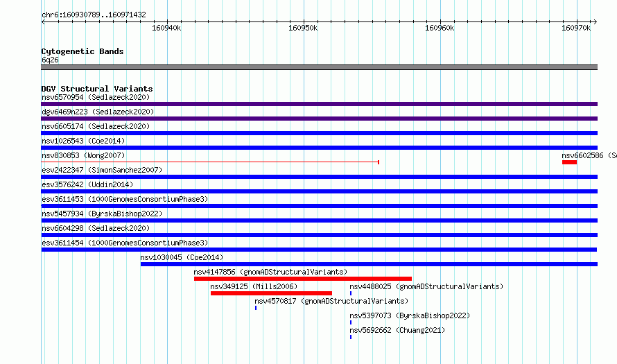Click the thin red line of nsv830853
This screenshot has width=617, height=364.
[210, 162]
